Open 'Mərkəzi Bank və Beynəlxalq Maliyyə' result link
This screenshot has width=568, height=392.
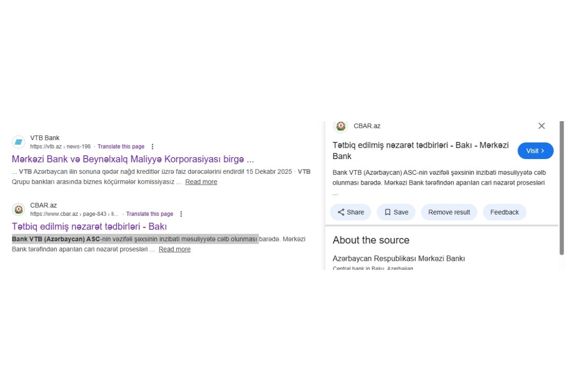pos(133,159)
